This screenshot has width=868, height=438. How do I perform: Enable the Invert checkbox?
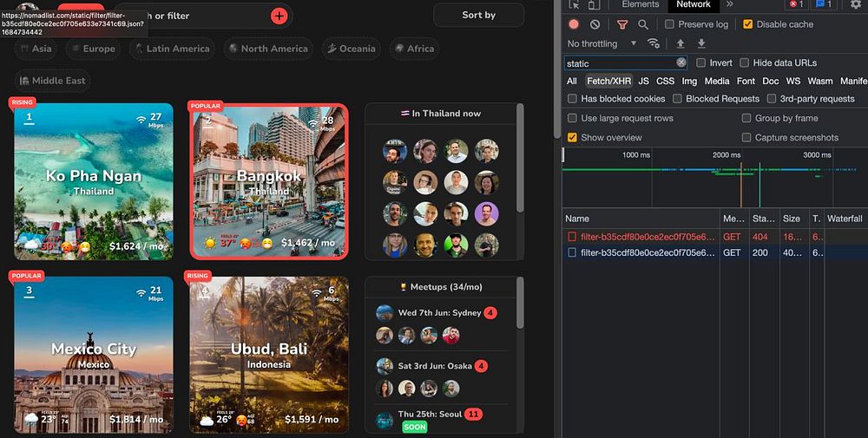pos(700,63)
